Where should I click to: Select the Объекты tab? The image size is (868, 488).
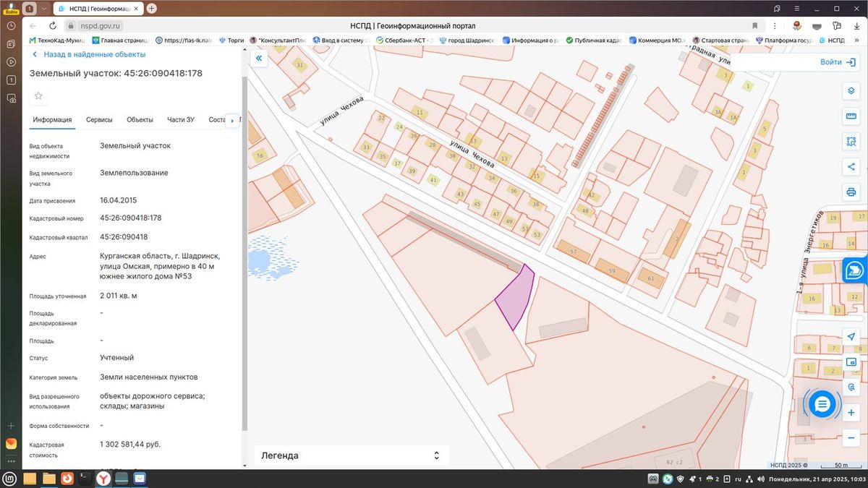coord(140,120)
